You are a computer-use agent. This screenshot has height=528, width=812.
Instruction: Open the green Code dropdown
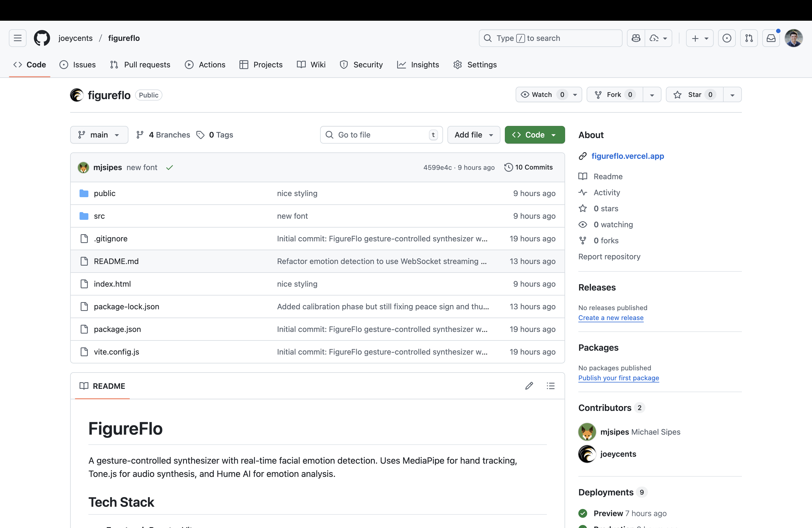point(534,135)
